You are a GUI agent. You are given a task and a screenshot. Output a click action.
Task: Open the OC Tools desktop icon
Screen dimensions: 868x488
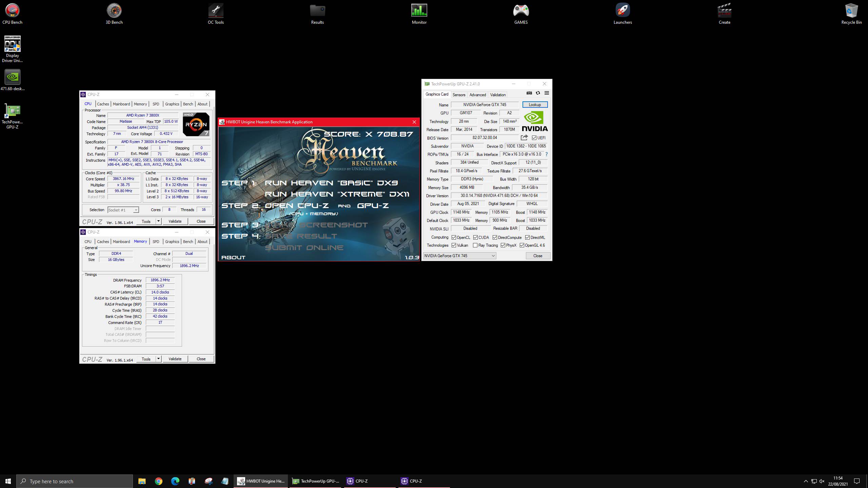pyautogui.click(x=216, y=14)
